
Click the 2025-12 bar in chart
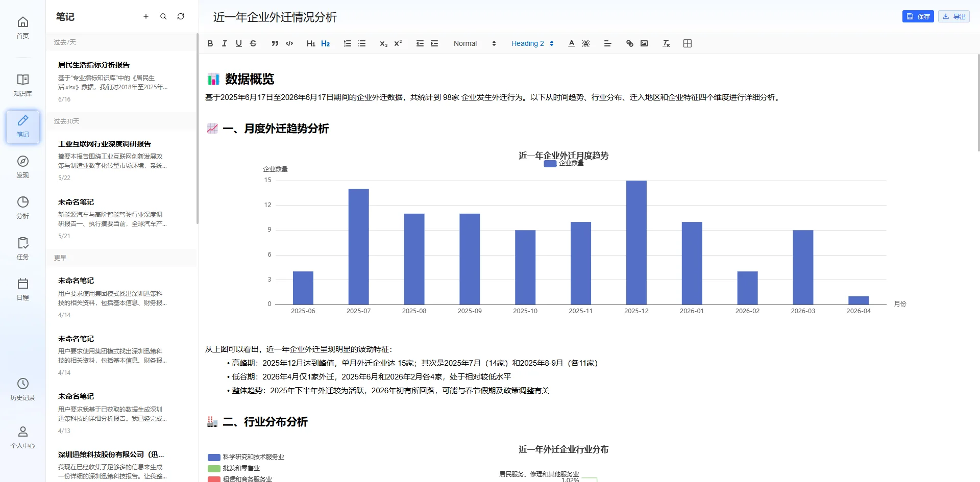point(636,242)
